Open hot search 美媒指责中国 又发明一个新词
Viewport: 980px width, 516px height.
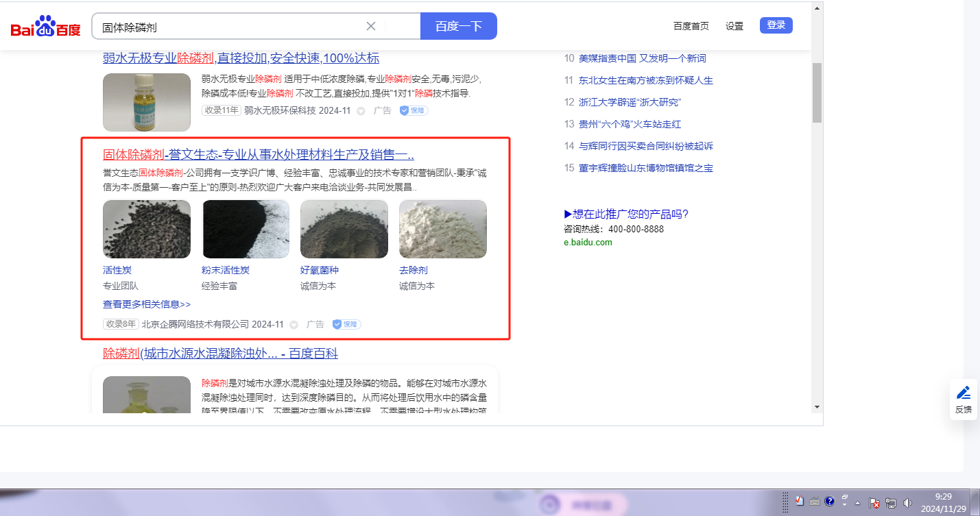coord(643,58)
